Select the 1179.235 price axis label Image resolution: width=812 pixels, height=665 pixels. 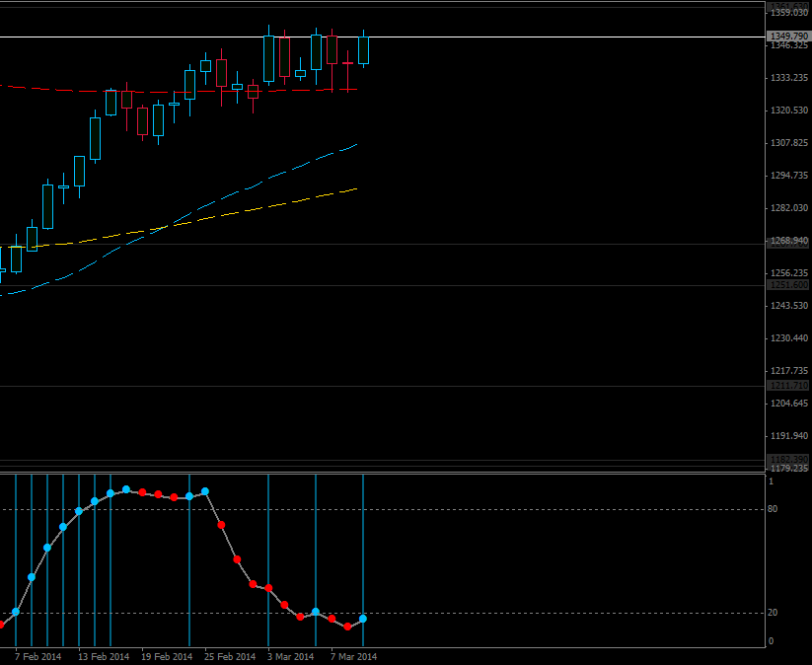click(789, 469)
